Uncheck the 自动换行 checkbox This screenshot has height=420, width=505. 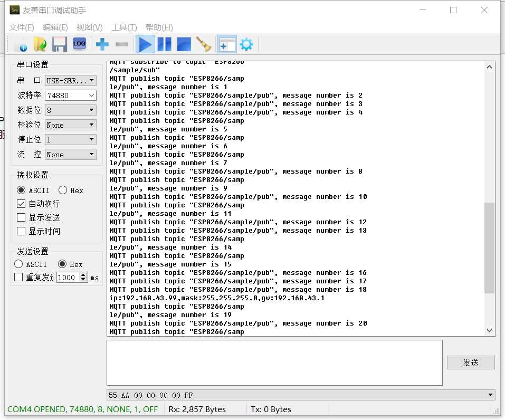(x=21, y=204)
